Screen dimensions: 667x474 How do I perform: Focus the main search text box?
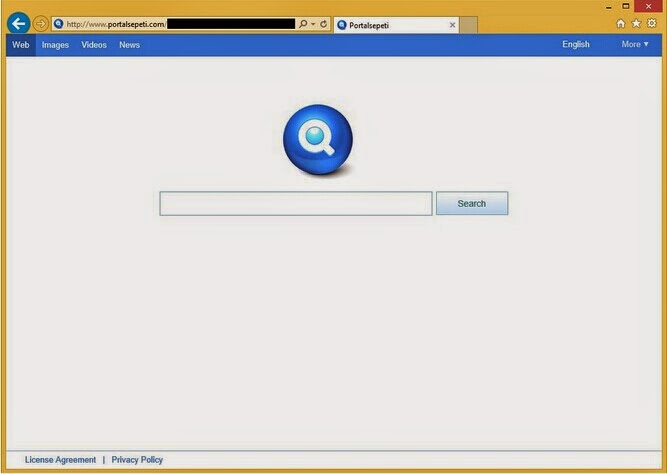[x=296, y=203]
